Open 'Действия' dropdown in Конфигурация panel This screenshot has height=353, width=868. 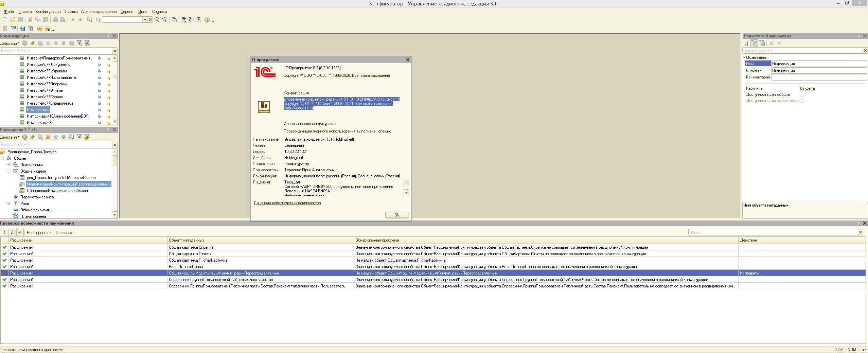click(x=10, y=43)
